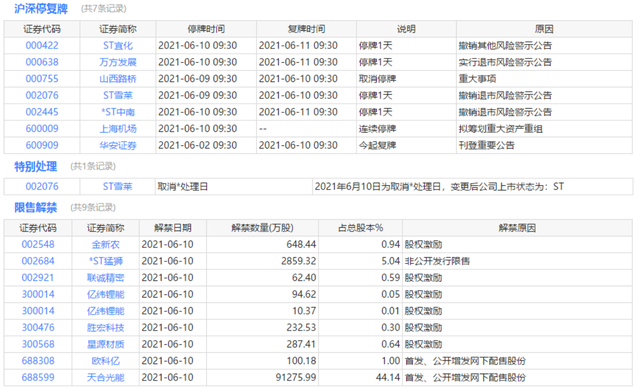Open stock code 000755 link

[42, 78]
